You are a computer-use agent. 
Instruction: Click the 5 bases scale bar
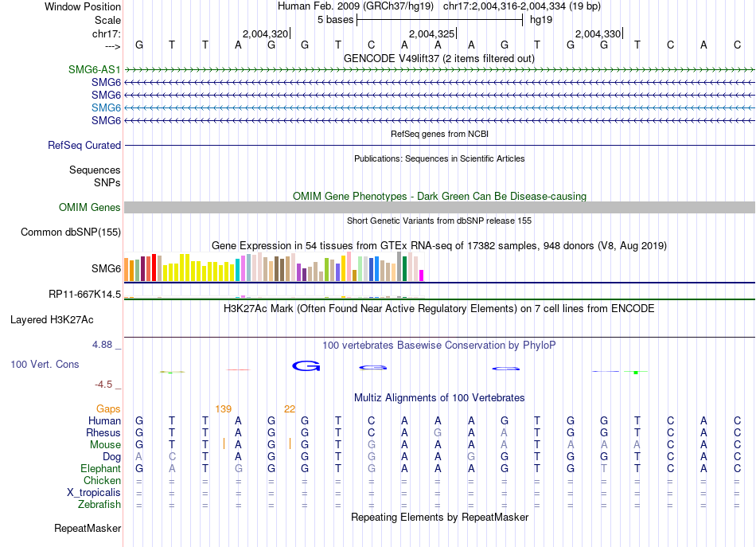440,20
